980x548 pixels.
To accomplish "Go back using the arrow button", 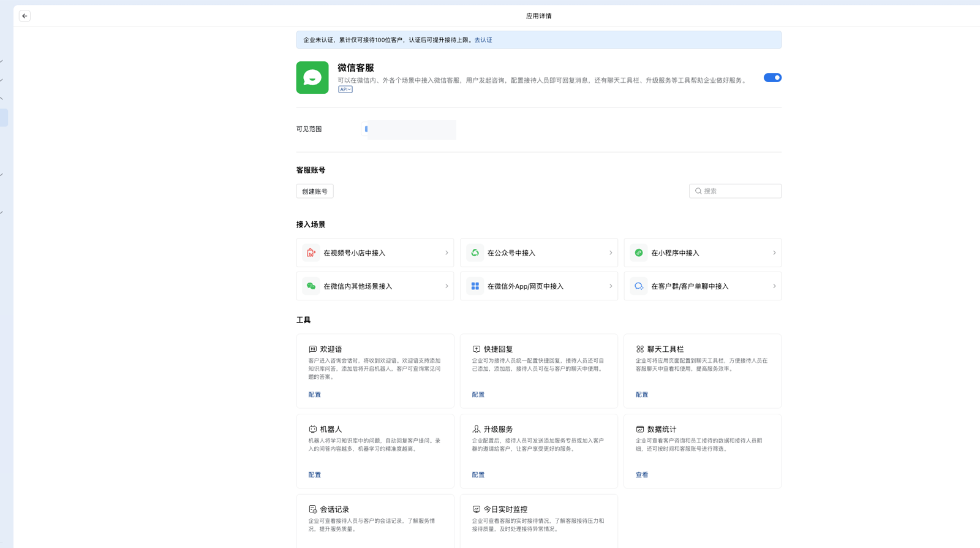I will tap(24, 16).
